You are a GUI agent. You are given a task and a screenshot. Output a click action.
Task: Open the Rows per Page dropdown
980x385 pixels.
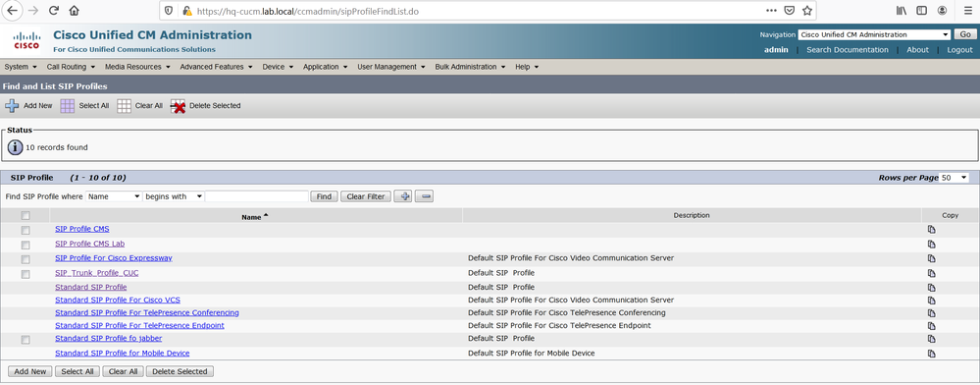[x=954, y=178]
